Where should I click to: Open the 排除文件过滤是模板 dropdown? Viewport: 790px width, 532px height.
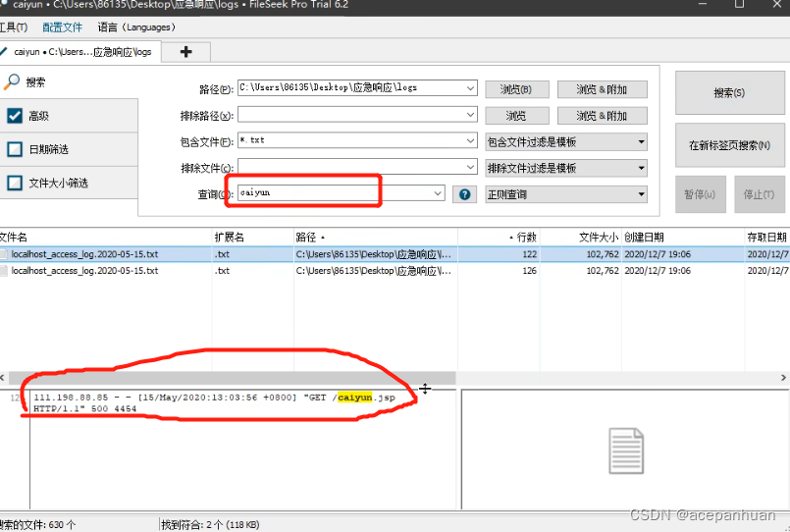566,168
